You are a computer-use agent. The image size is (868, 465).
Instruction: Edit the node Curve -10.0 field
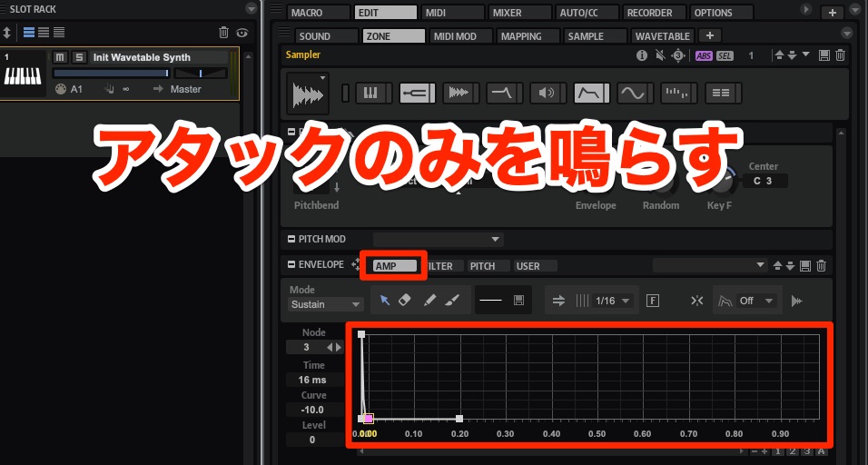pos(313,410)
